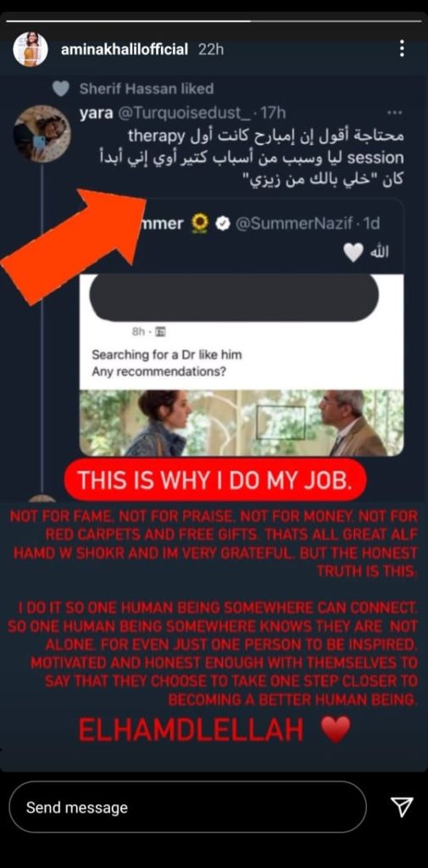Open the tweet's three-dot more menu
Screen dimensions: 428x868
394,114
